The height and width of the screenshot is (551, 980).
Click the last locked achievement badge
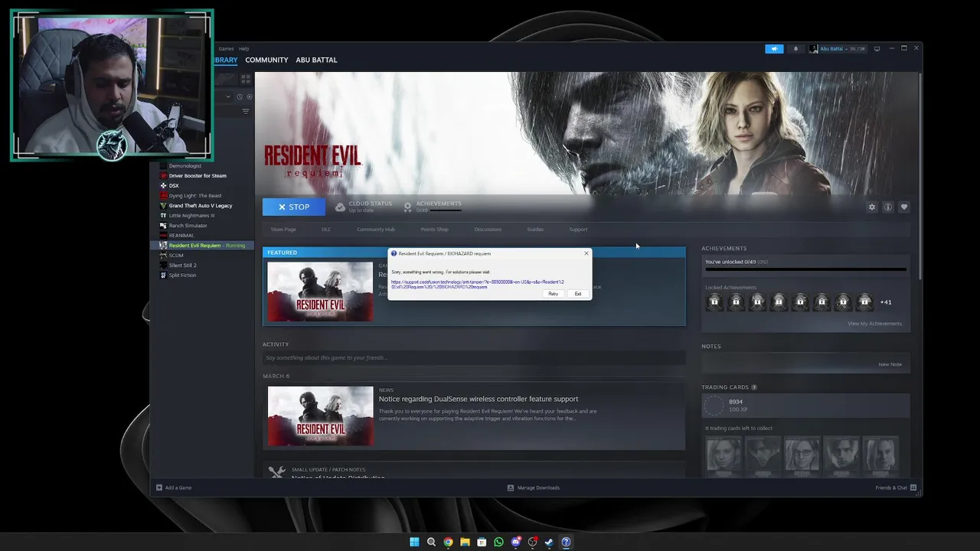tap(864, 302)
